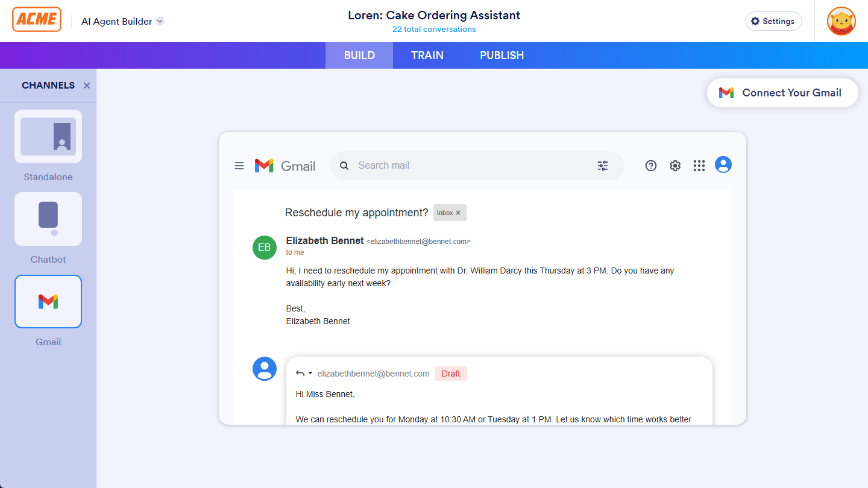Open the Settings button
Screen dimensions: 868x488
[x=773, y=21]
